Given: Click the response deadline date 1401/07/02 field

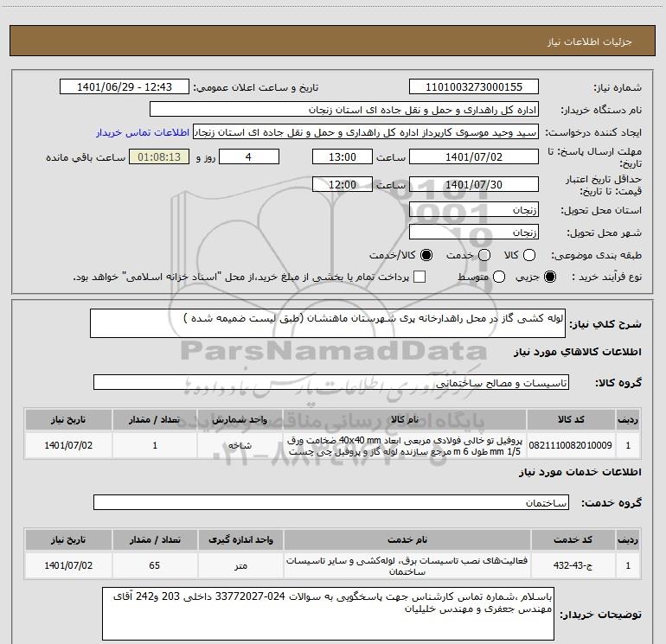Looking at the screenshot, I should [474, 156].
